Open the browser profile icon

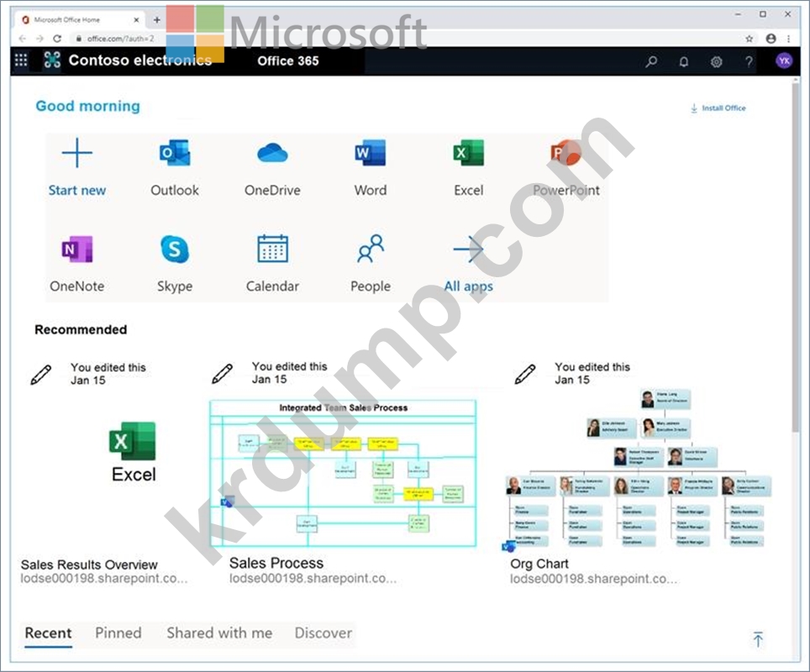[x=771, y=39]
